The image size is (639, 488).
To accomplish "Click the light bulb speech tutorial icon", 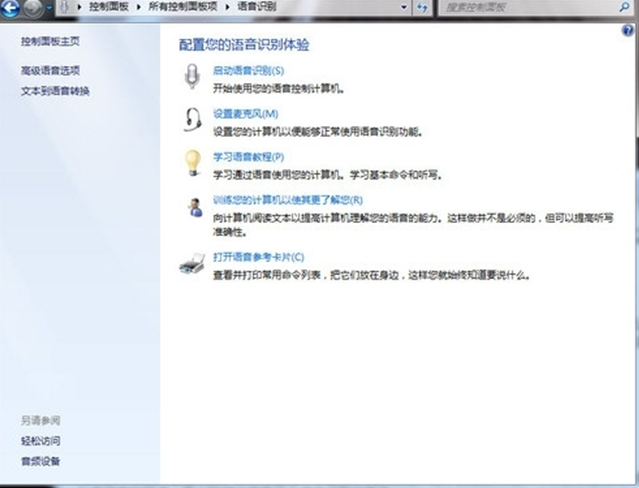I will [x=191, y=162].
